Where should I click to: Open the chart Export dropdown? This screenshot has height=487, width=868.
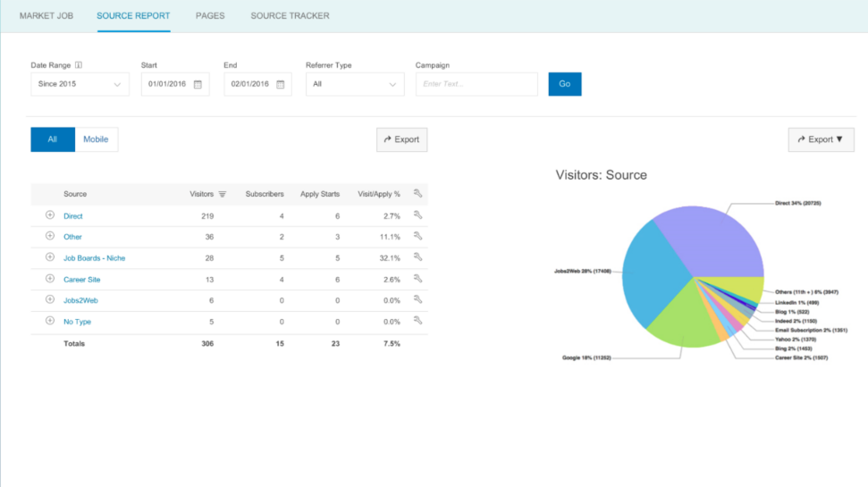[x=821, y=139]
